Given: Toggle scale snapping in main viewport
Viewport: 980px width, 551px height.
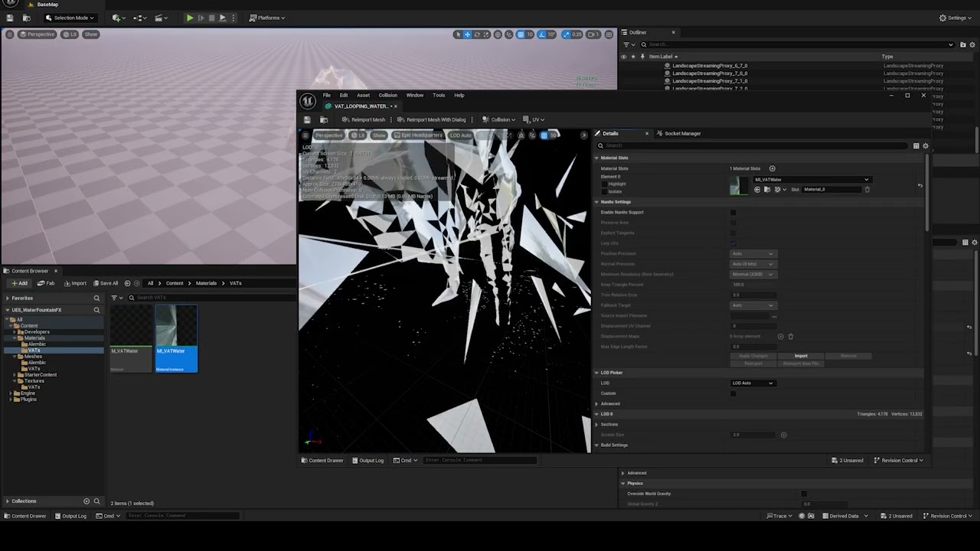Looking at the screenshot, I should click(567, 34).
